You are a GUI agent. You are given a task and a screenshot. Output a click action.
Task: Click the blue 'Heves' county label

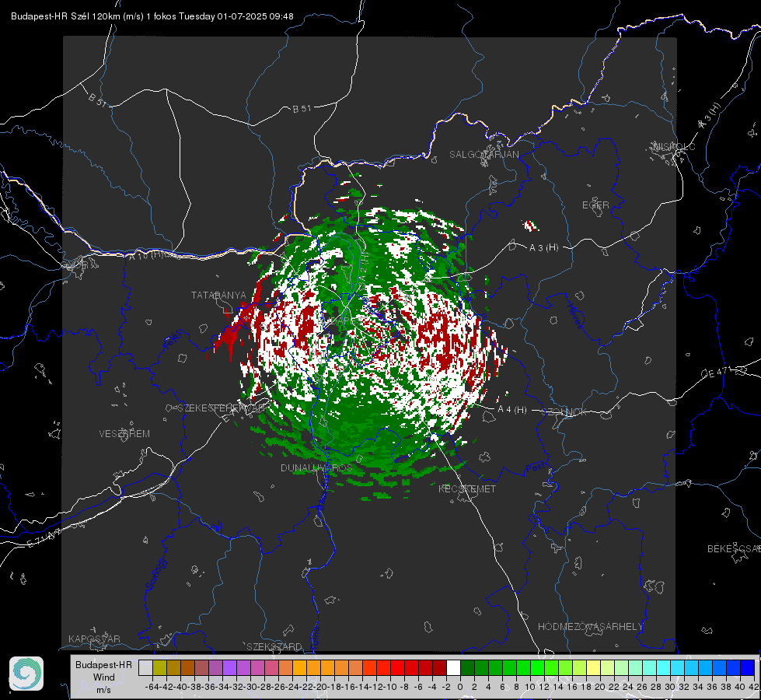575,316
